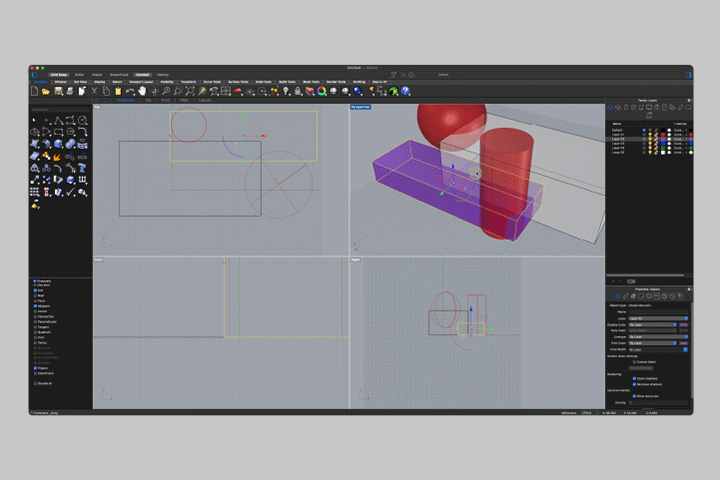Click the object Name field in Properties
The width and height of the screenshot is (720, 480).
658,312
